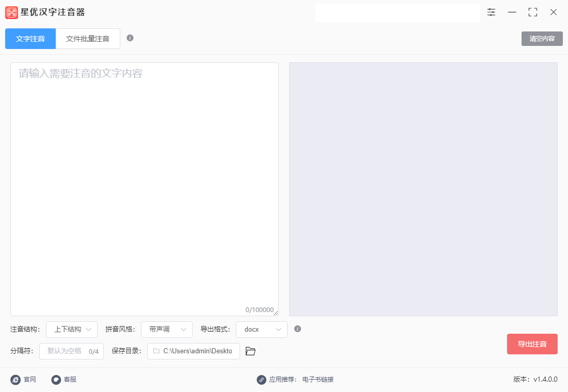Image resolution: width=568 pixels, height=392 pixels.
Task: Maximize the window to fullscreen
Action: click(x=532, y=12)
